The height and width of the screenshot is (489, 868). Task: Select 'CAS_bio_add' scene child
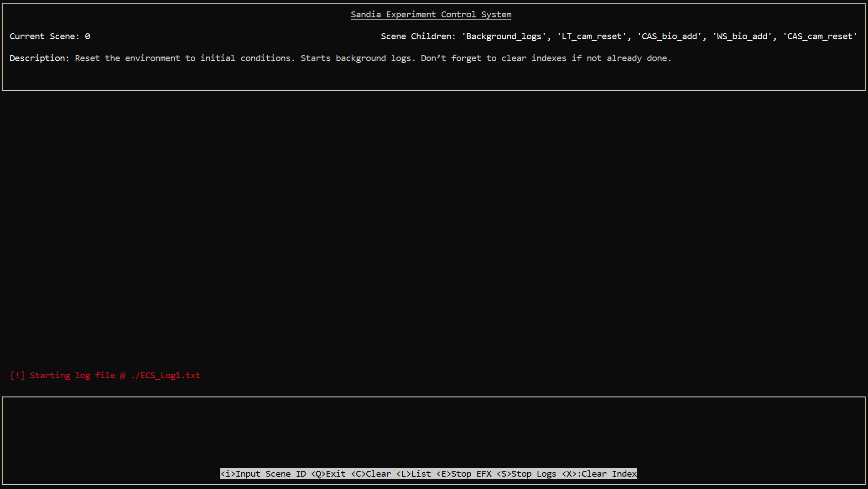coord(669,36)
